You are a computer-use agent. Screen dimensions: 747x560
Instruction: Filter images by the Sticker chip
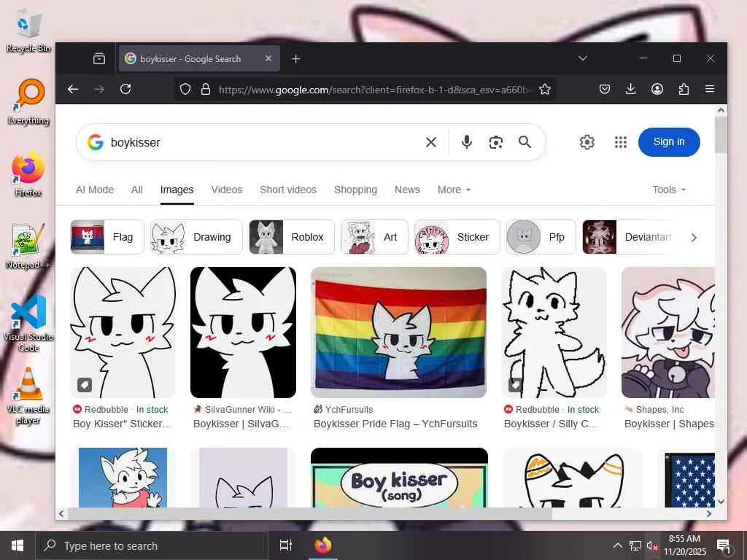coord(457,237)
